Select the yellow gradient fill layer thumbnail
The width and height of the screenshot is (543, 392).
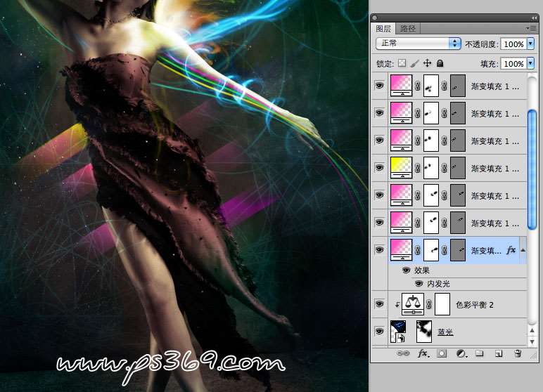point(402,167)
